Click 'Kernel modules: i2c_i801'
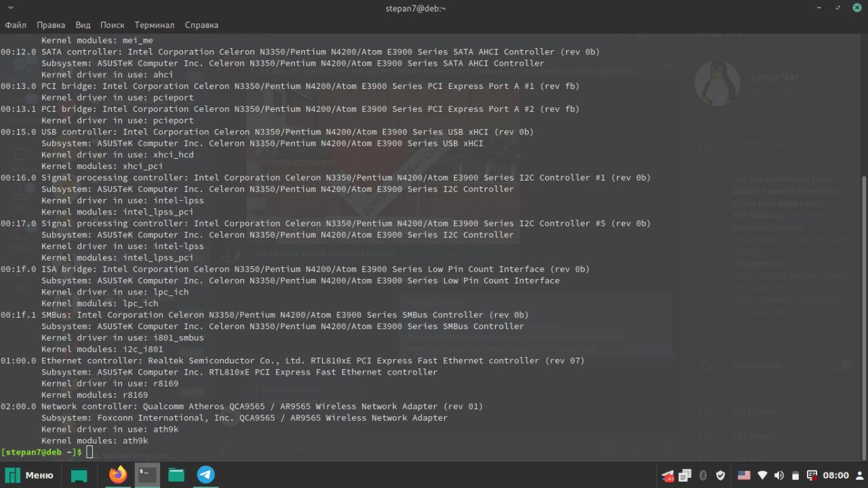Viewport: 868px width, 488px height. (x=102, y=349)
